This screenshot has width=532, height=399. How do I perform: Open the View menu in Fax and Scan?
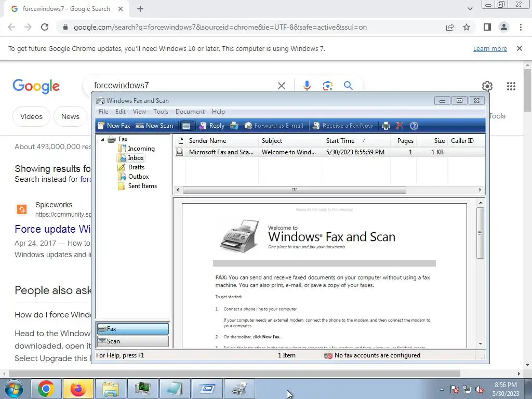139,112
